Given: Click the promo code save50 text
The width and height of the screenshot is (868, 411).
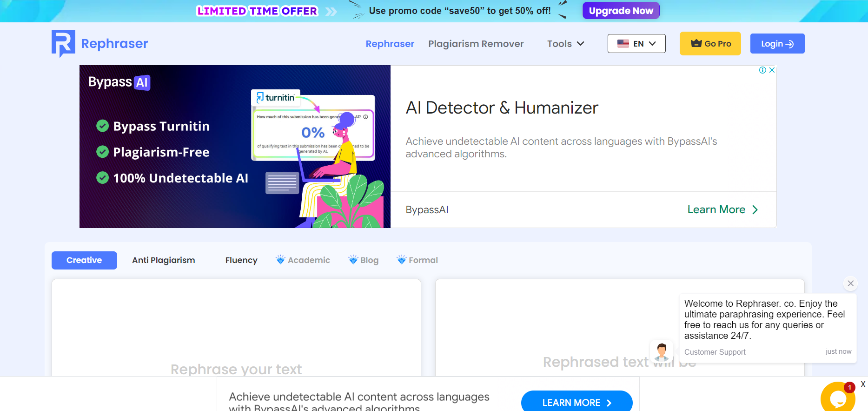Looking at the screenshot, I should click(x=459, y=11).
